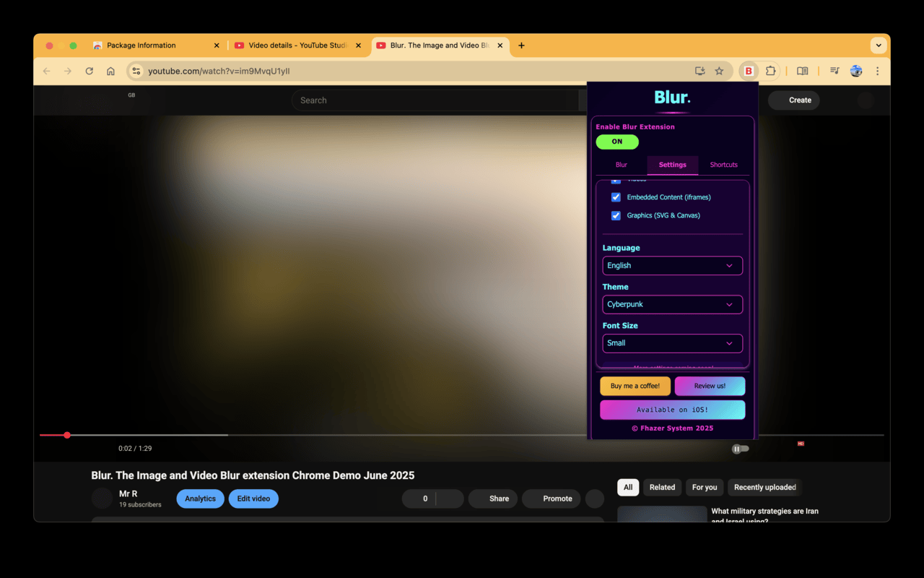
Task: Click the Chrome profile avatar
Action: 856,71
